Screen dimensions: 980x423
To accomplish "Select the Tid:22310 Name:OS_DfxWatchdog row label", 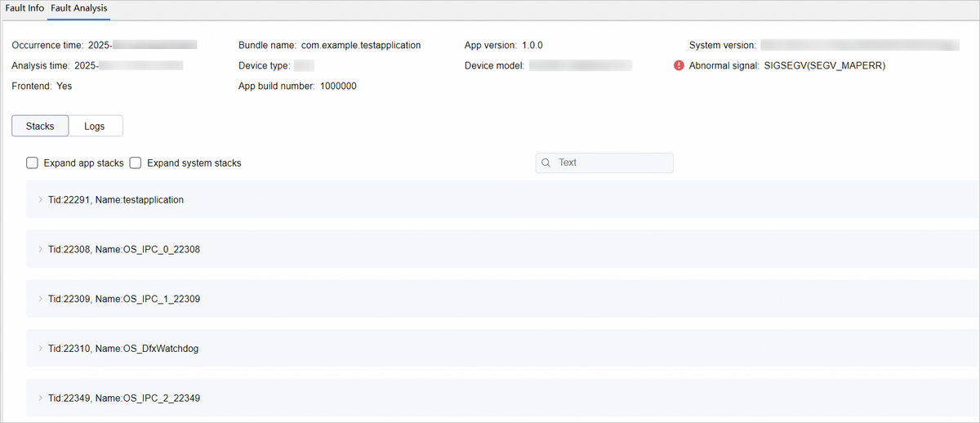I will (x=122, y=349).
